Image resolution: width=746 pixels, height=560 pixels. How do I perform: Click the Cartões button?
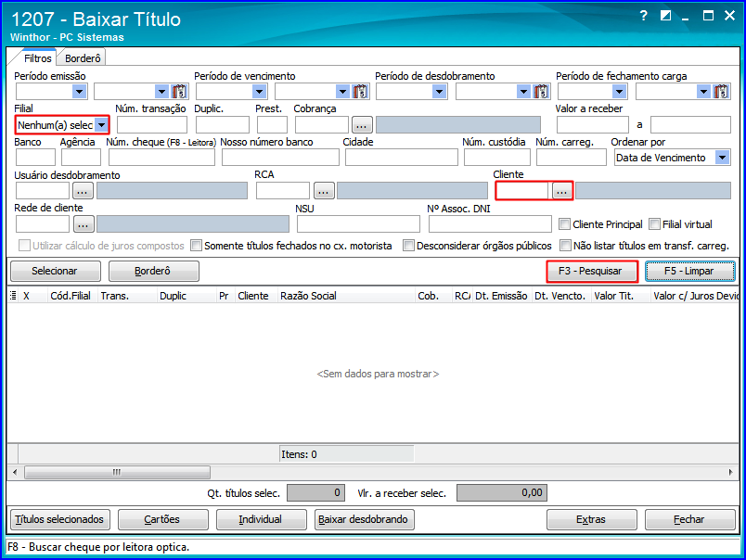click(162, 519)
